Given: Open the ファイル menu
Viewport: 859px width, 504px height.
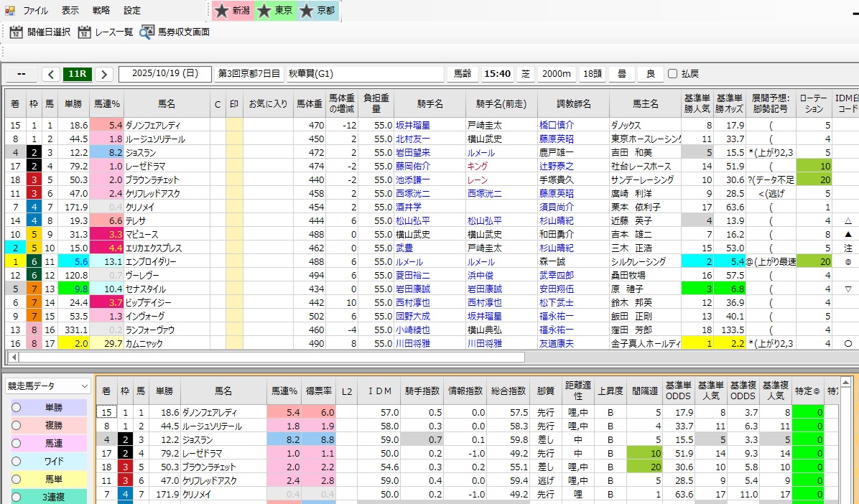Looking at the screenshot, I should point(36,11).
